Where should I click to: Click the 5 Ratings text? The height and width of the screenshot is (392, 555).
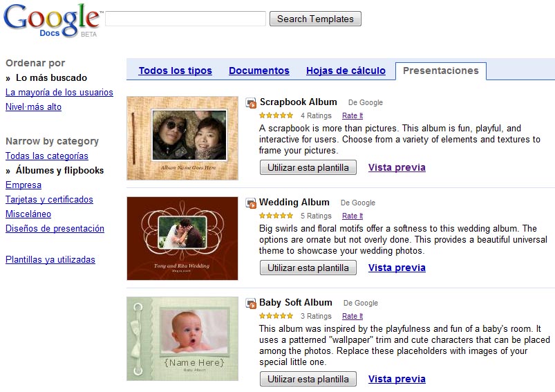click(x=316, y=216)
